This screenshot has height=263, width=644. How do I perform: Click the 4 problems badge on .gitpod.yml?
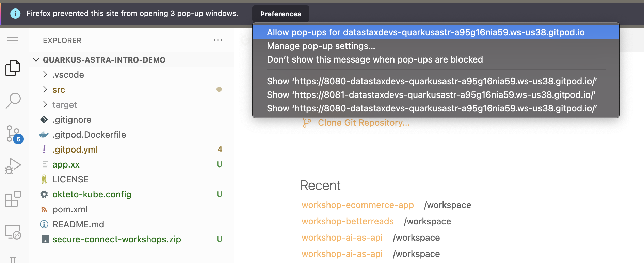click(x=220, y=150)
